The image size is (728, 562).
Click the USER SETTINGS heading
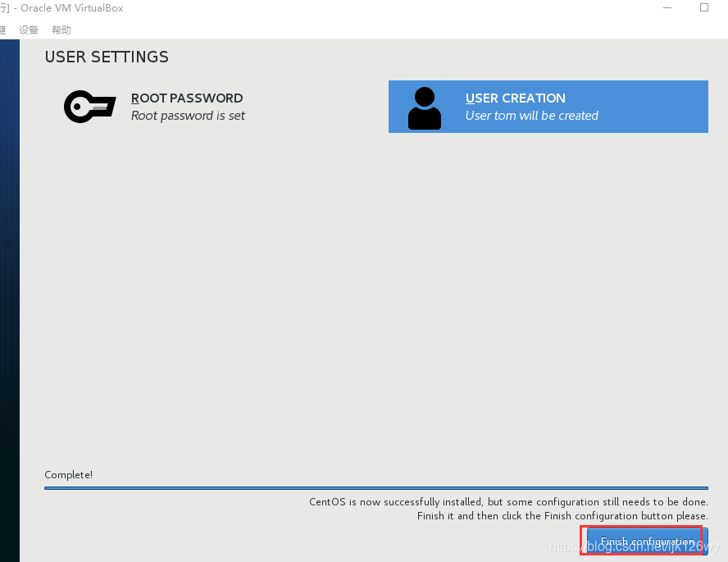[x=107, y=57]
